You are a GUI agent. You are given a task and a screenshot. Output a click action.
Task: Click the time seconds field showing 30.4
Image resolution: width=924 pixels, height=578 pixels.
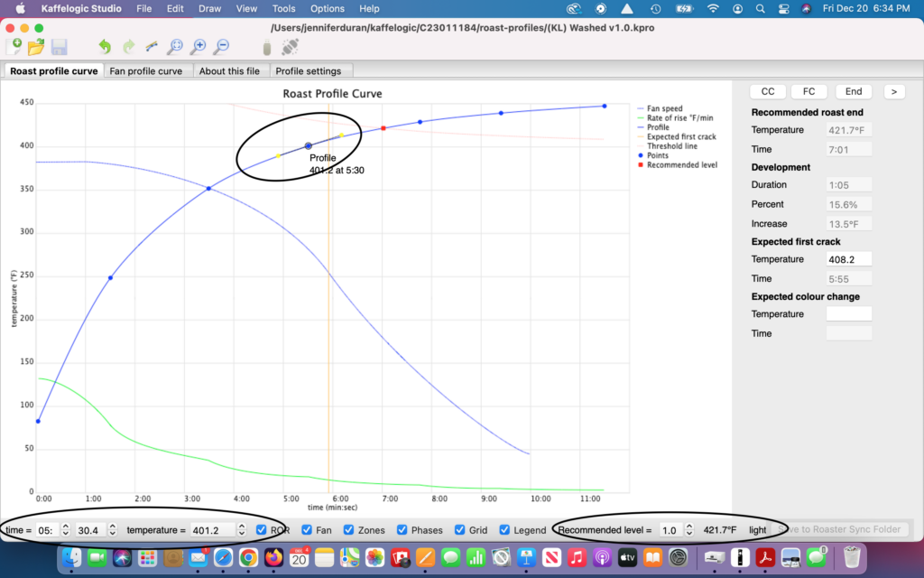coord(91,529)
